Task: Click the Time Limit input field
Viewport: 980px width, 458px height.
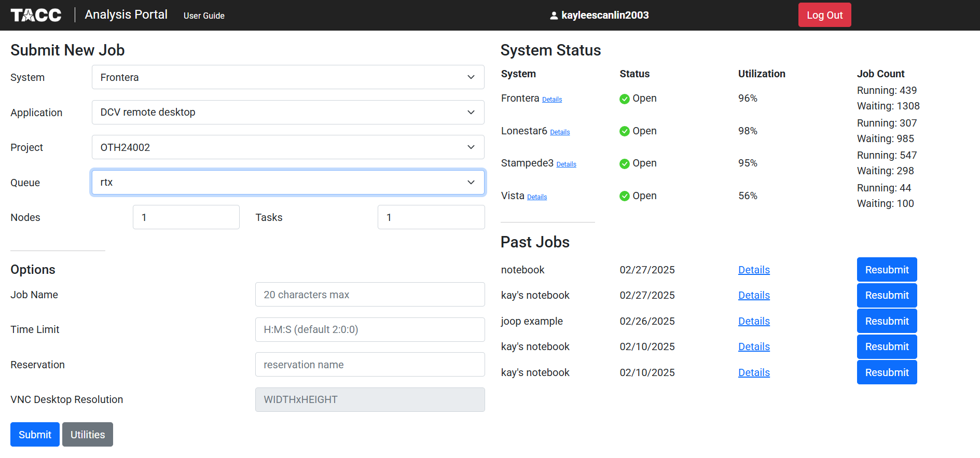Action: 370,329
